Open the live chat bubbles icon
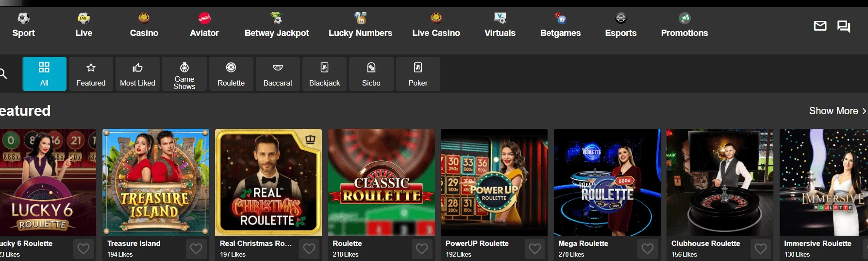Image resolution: width=868 pixels, height=261 pixels. [844, 26]
